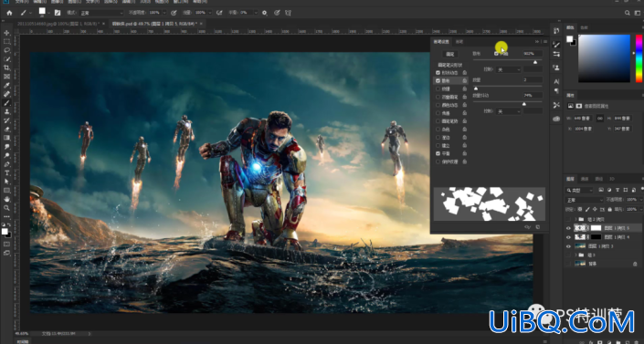Viewport: 644px width, 344px height.
Task: Select the Horizontal Type tool
Action: (x=6, y=172)
